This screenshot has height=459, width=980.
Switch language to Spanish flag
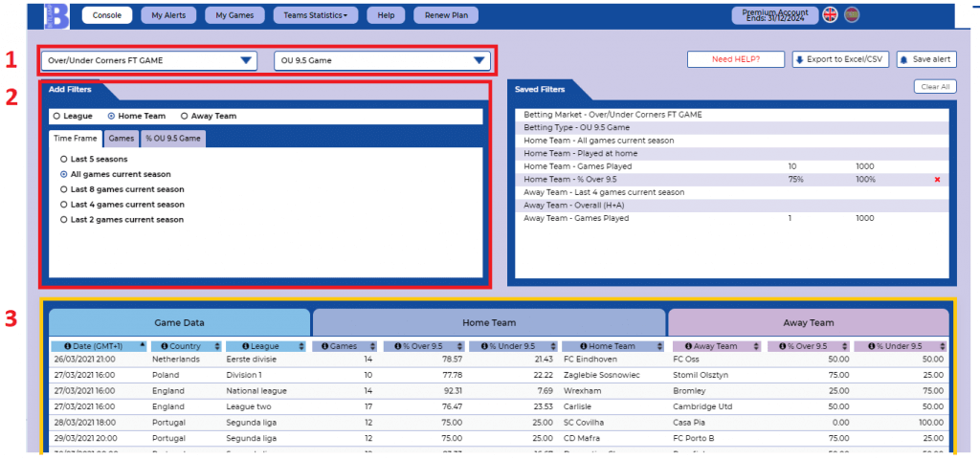(852, 15)
